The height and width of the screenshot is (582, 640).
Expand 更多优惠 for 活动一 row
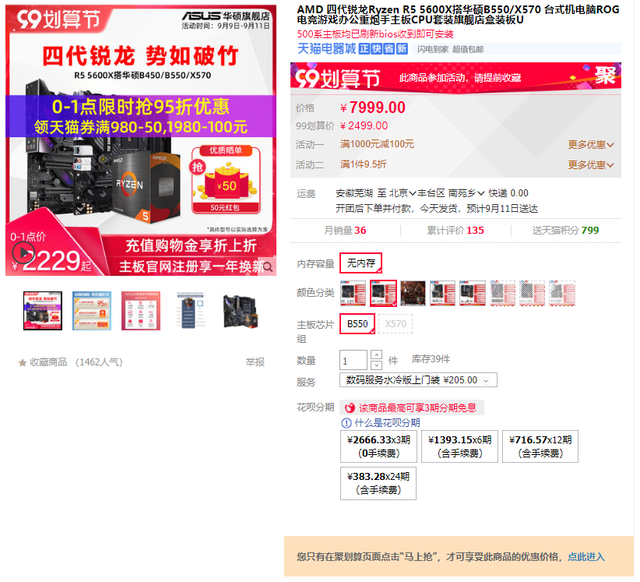click(591, 145)
